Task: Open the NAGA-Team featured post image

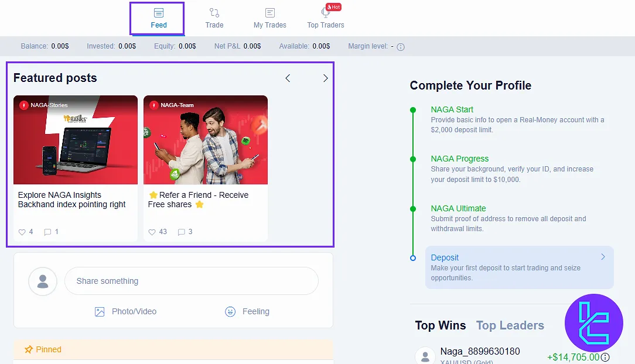Action: pyautogui.click(x=206, y=140)
